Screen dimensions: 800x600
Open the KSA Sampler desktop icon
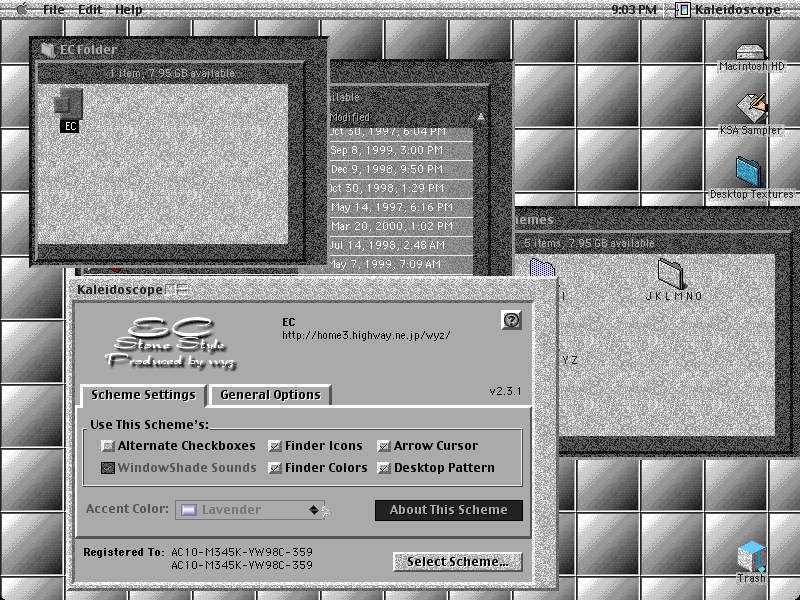click(x=751, y=107)
